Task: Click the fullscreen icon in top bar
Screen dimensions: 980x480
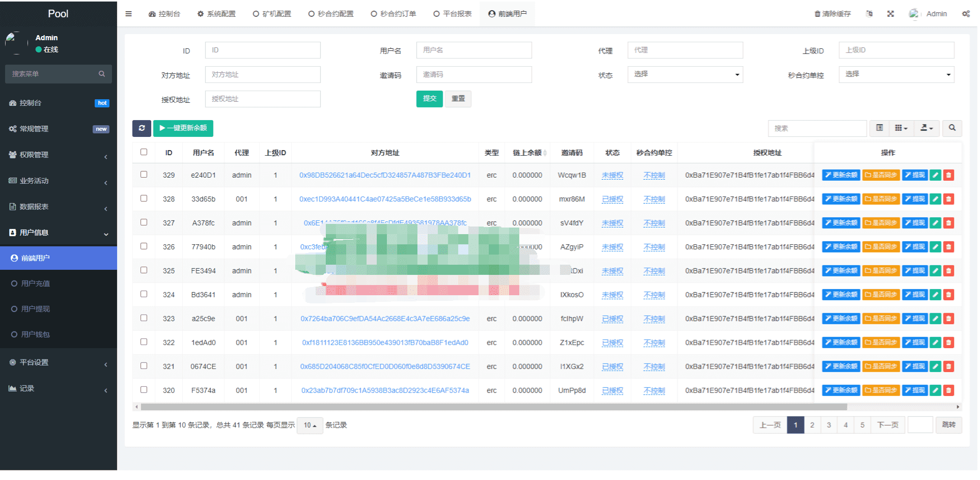Action: coord(890,14)
